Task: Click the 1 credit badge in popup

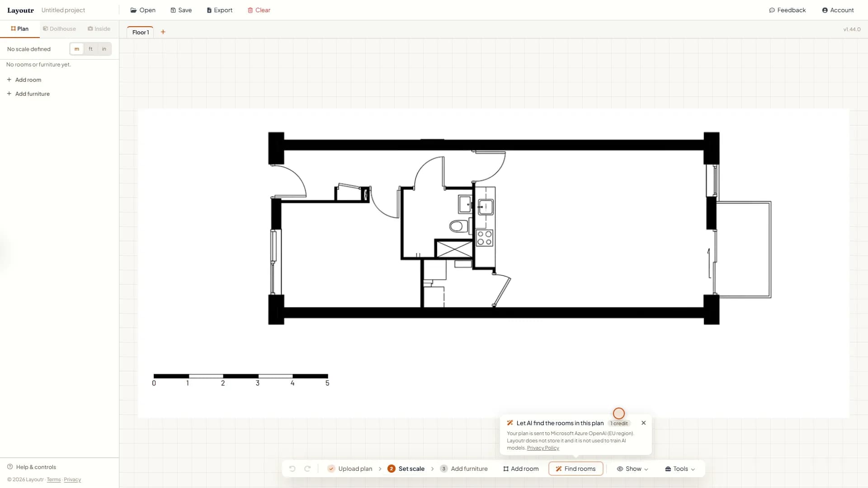Action: coord(619,423)
